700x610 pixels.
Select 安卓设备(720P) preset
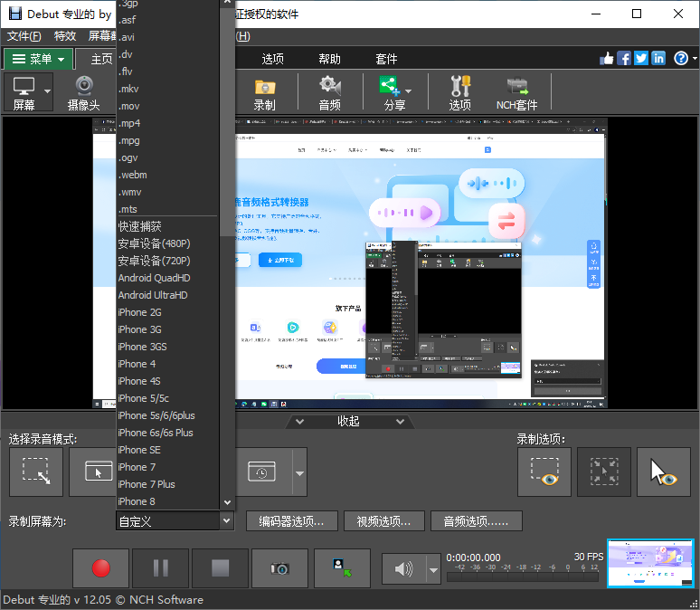[x=168, y=261]
